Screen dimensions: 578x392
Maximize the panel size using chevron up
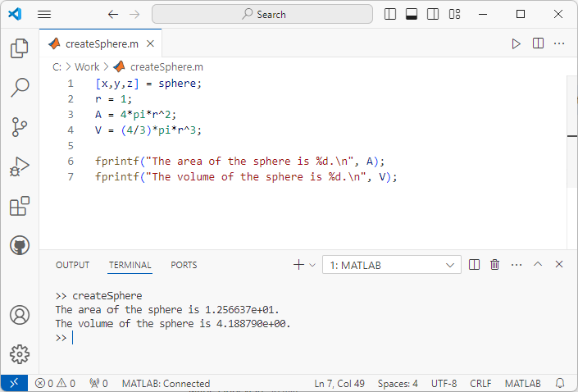(538, 265)
